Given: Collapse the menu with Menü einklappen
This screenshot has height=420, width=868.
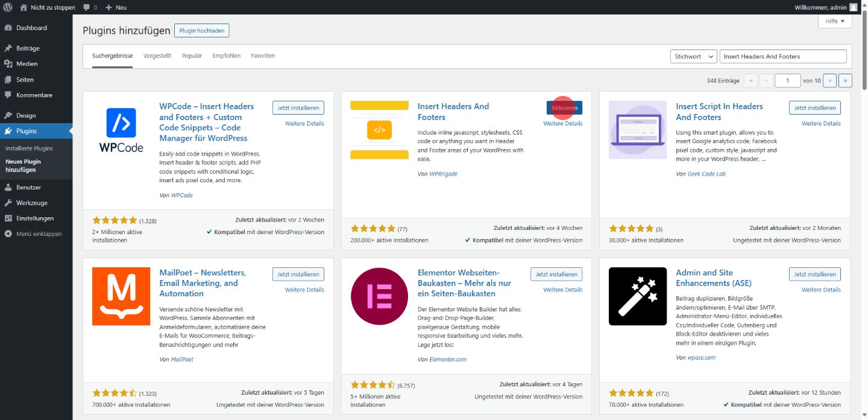Looking at the screenshot, I should click(x=39, y=234).
